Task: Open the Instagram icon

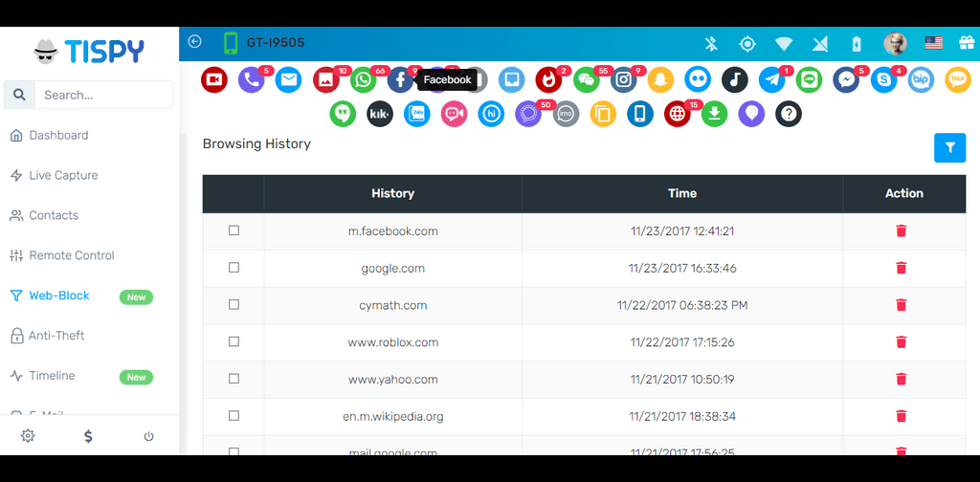Action: tap(623, 80)
